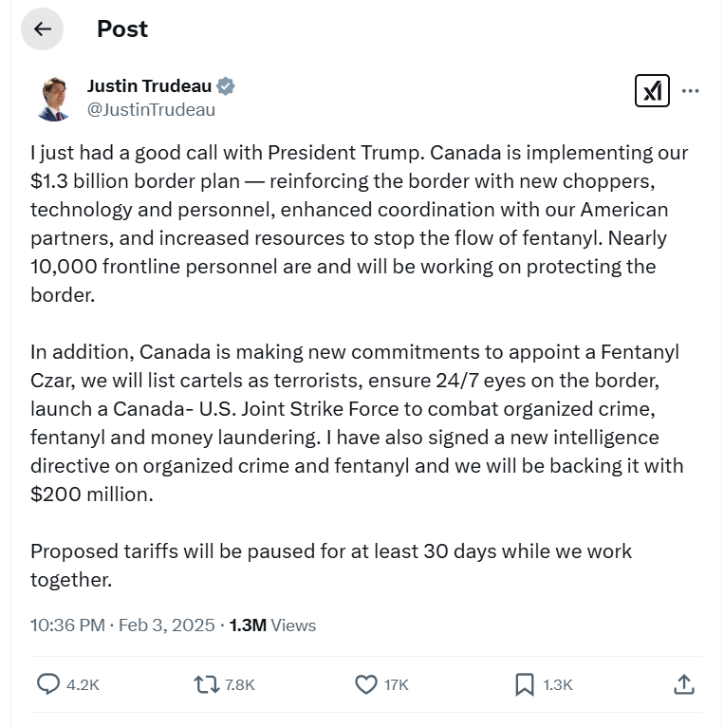Click the Post header title
This screenshot has height=728, width=724.
(x=122, y=29)
